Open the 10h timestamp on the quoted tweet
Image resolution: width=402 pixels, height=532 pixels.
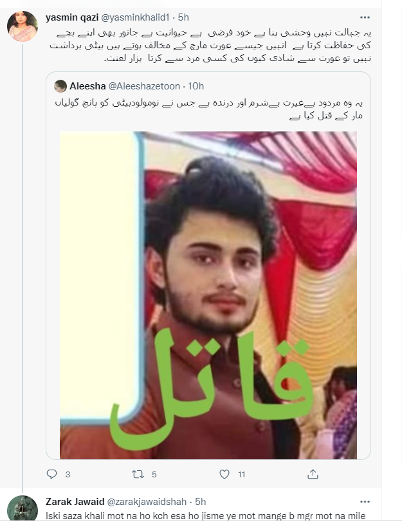[196, 86]
